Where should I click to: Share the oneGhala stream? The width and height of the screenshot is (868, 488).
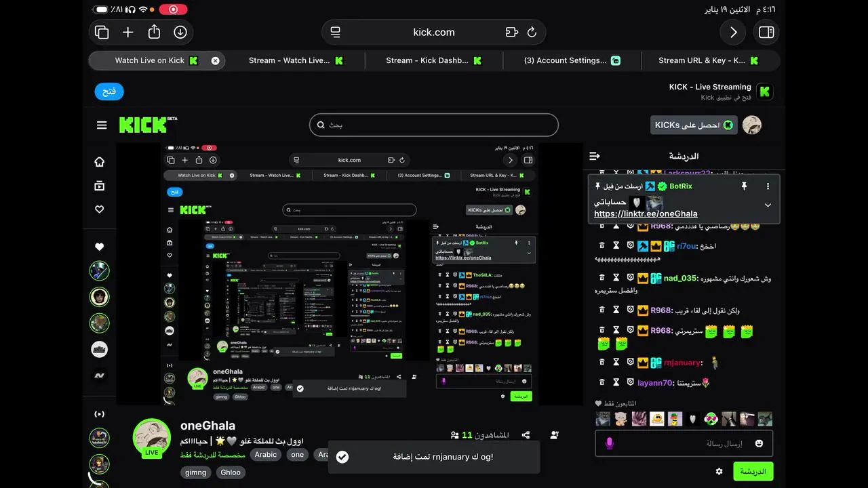point(526,435)
